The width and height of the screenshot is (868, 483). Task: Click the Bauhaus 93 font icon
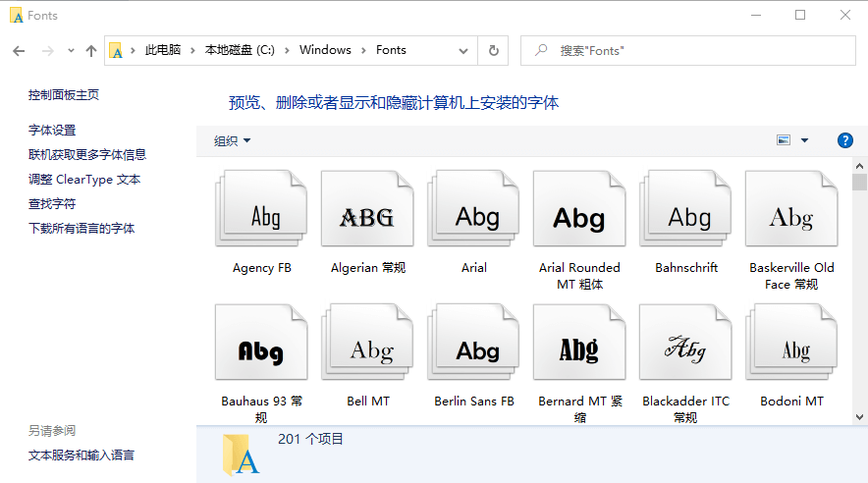point(261,343)
